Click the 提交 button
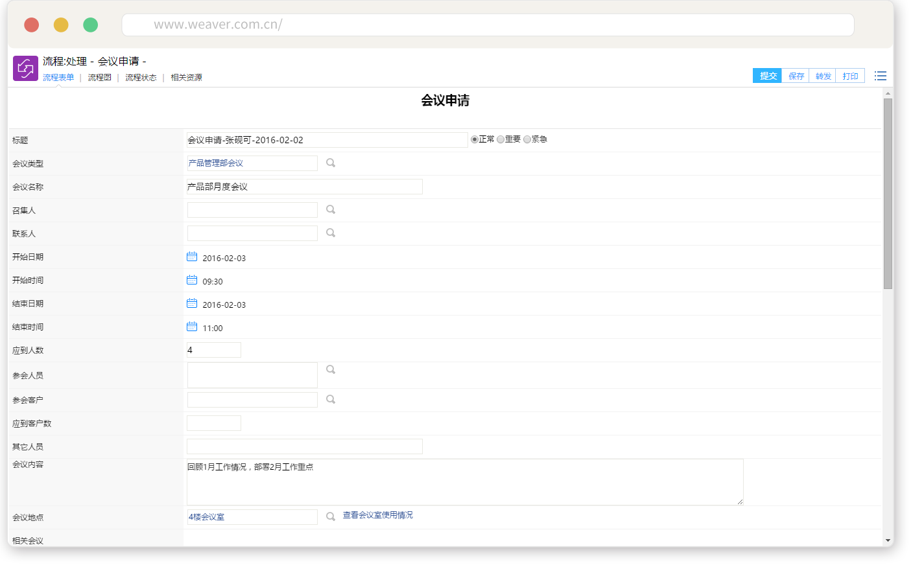 pos(767,76)
